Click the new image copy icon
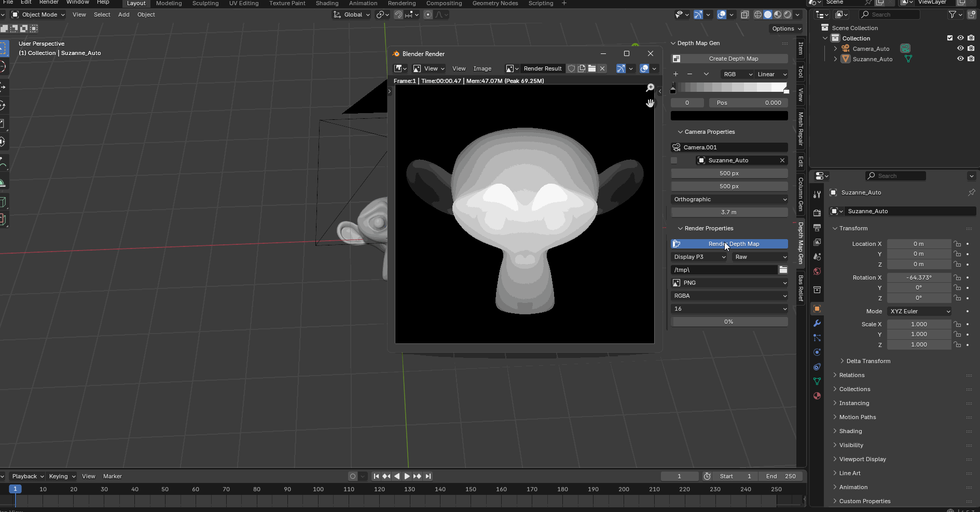 (x=582, y=68)
